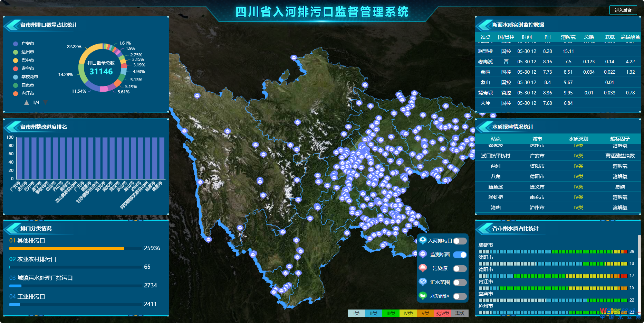Click the green 水功能区 layer icon
Screen dimensions: 644x323
coord(423,296)
